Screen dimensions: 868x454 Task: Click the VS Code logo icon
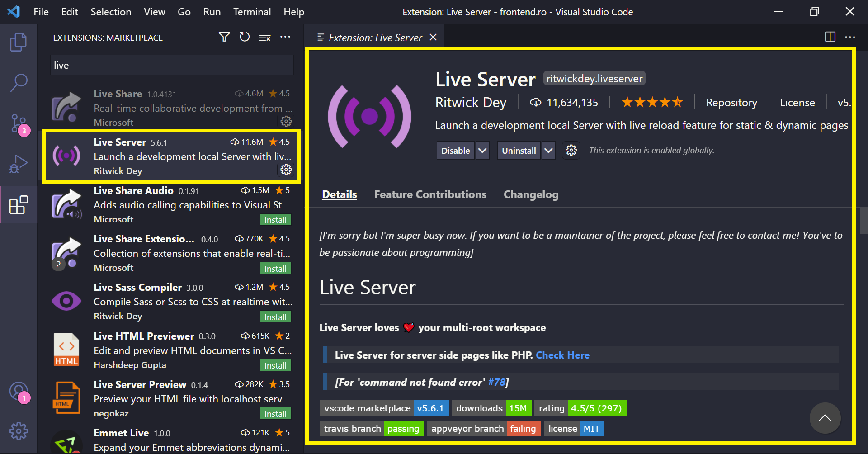coord(14,12)
